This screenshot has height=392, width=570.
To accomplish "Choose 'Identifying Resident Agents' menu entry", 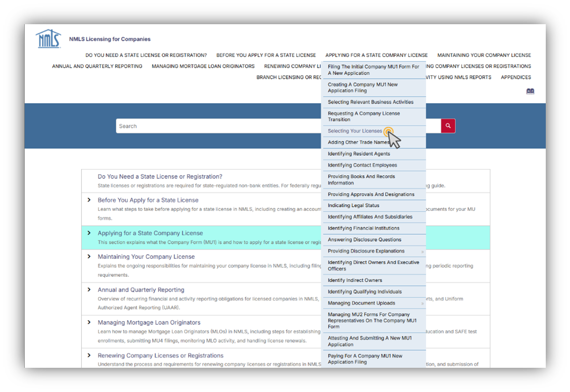I will pyautogui.click(x=359, y=154).
